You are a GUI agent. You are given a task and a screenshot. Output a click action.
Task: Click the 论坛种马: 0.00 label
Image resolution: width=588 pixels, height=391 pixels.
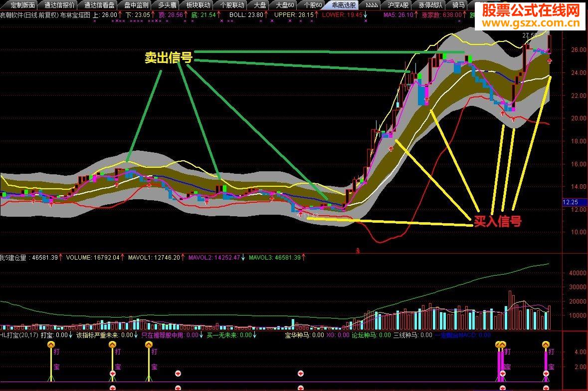click(371, 335)
